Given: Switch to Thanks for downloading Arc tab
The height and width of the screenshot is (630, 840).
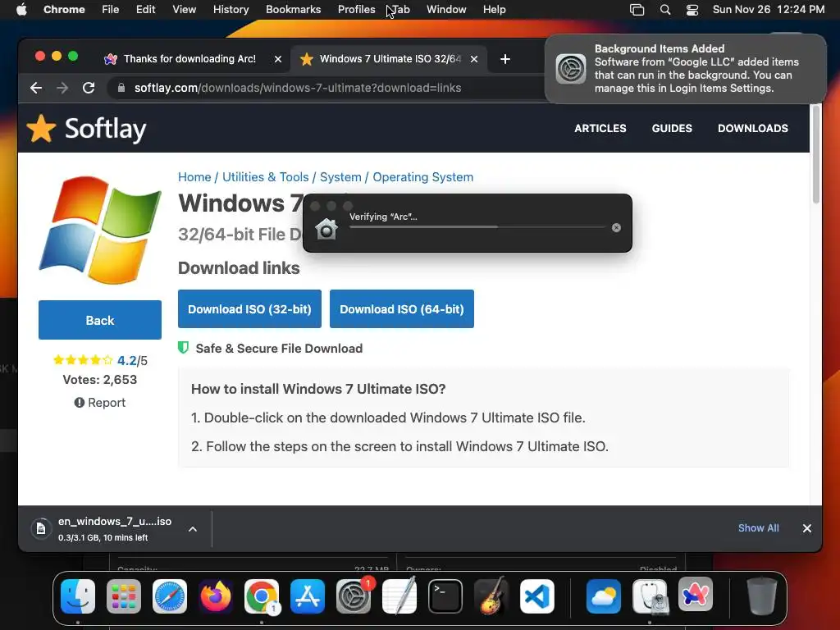Looking at the screenshot, I should coord(190,59).
